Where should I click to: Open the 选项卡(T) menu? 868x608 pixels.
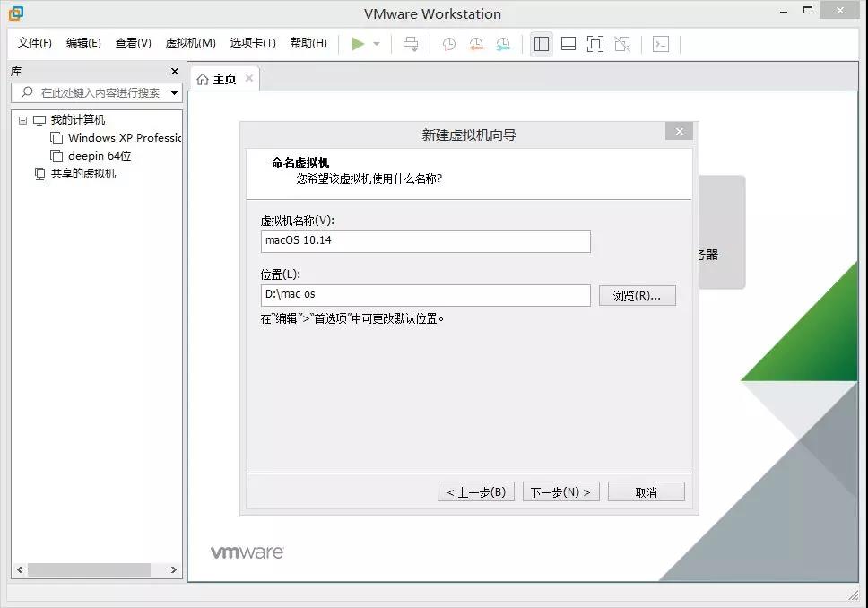point(253,43)
